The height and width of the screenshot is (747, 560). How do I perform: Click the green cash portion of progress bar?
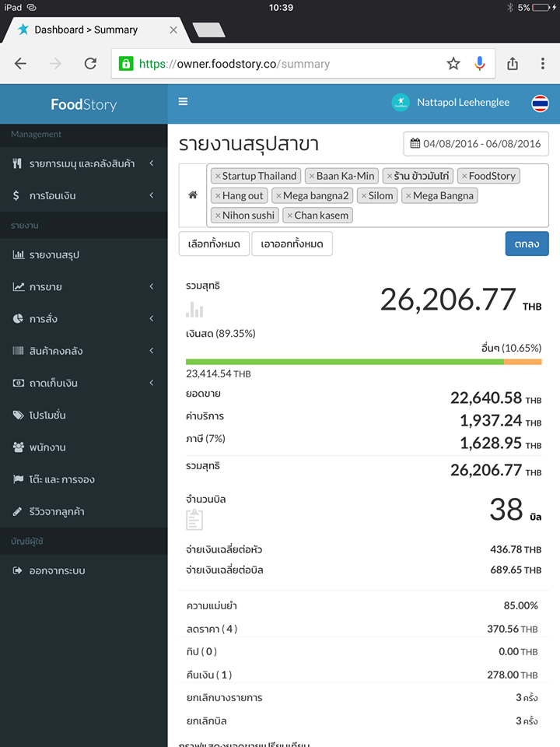[x=345, y=362]
